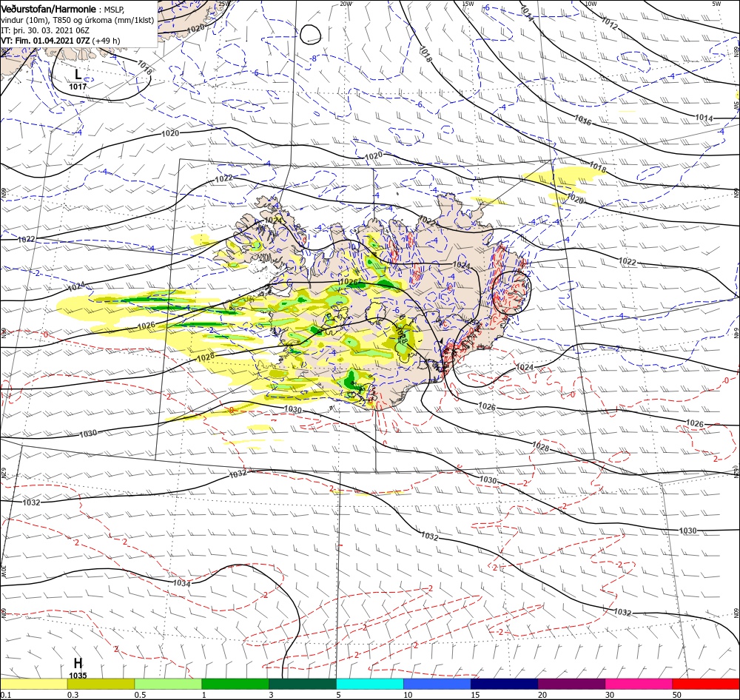Click the '(+49 h)' forecast offset text
740x700 pixels.
click(106, 41)
